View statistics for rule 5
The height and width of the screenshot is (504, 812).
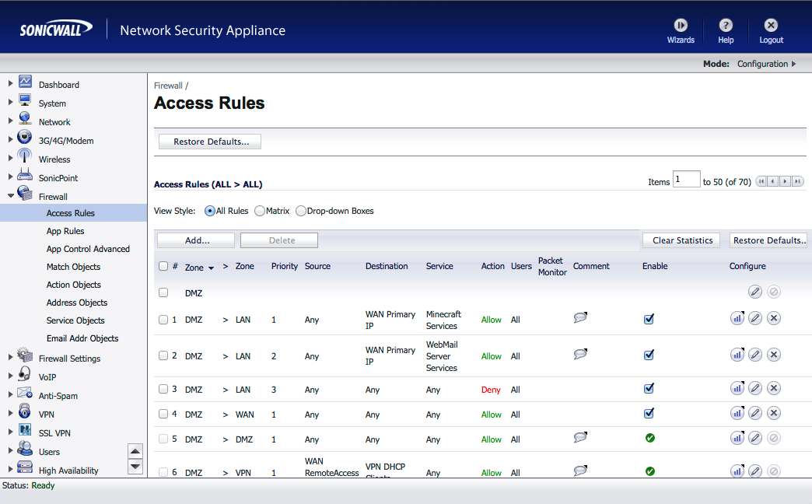point(737,438)
